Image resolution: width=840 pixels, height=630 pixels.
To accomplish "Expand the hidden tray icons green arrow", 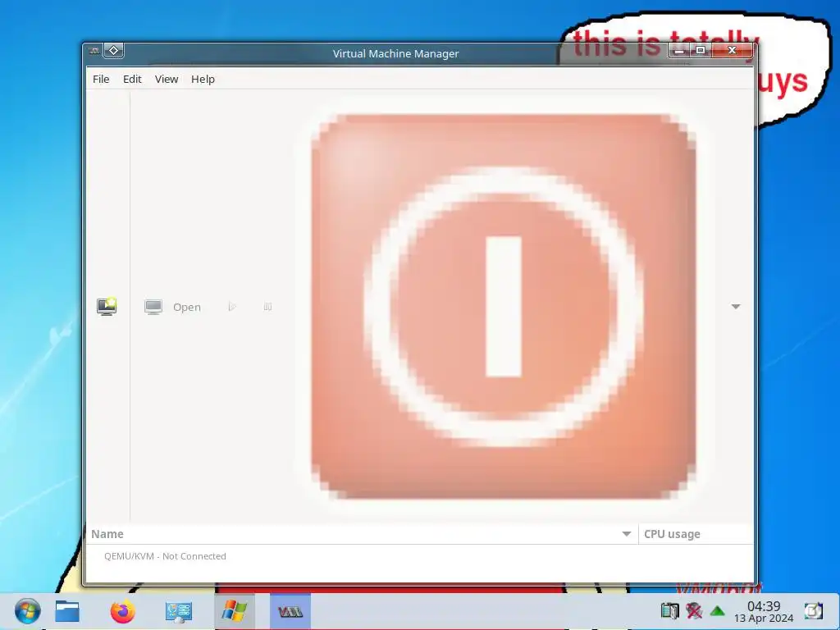I will tap(717, 610).
